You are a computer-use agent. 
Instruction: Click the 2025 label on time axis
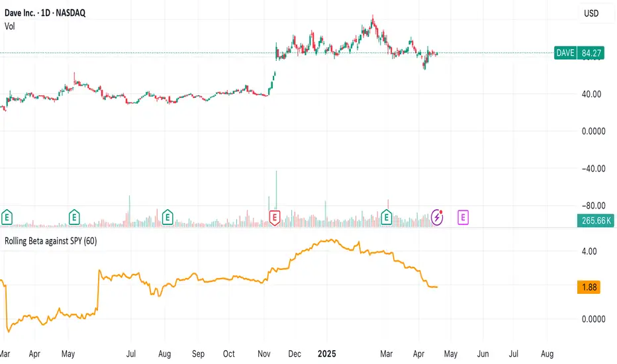coord(326,354)
